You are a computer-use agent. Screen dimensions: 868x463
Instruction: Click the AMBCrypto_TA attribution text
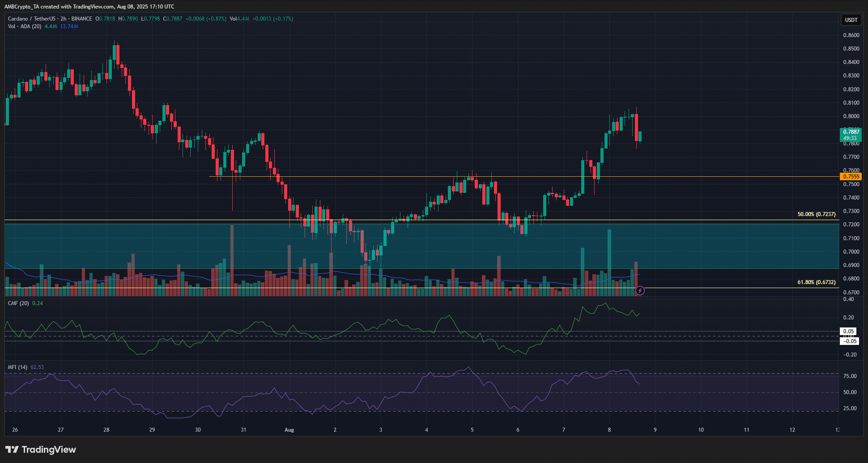click(x=22, y=7)
